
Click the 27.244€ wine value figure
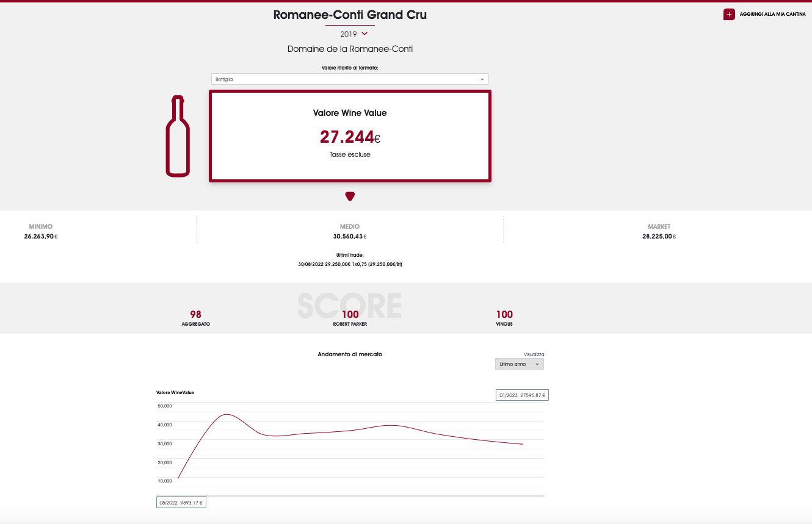tap(350, 137)
